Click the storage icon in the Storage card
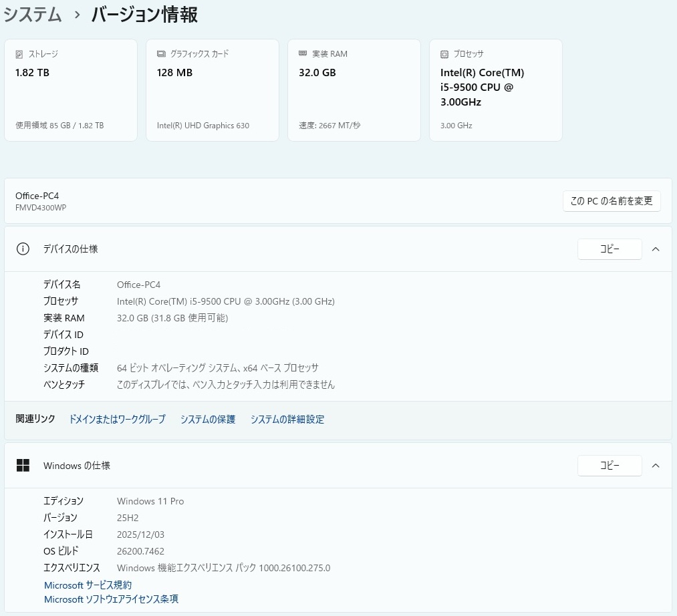The image size is (677, 616). coord(19,54)
